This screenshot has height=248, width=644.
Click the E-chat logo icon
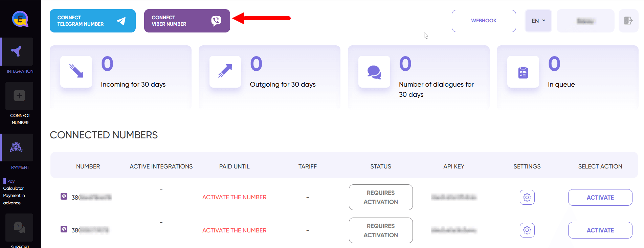20,19
